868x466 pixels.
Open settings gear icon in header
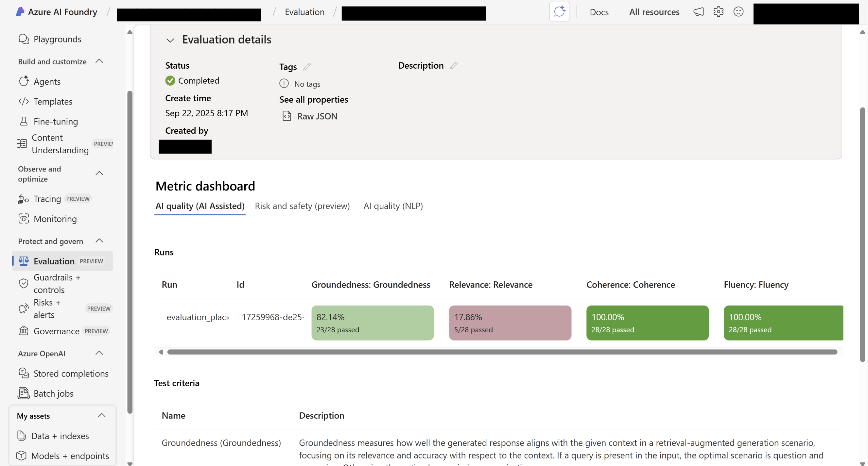tap(718, 12)
